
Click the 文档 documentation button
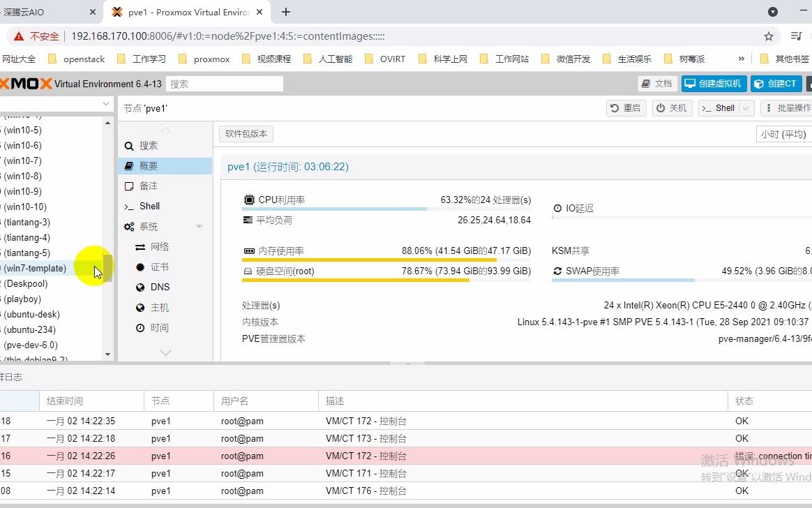click(657, 83)
